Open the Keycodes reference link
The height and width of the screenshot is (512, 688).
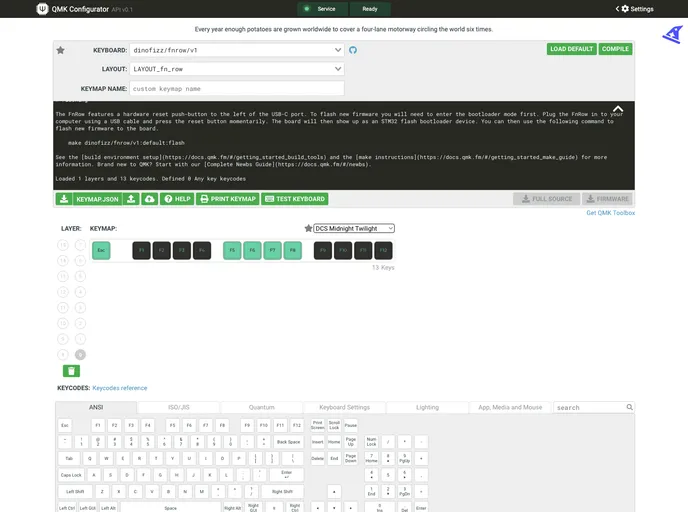120,388
